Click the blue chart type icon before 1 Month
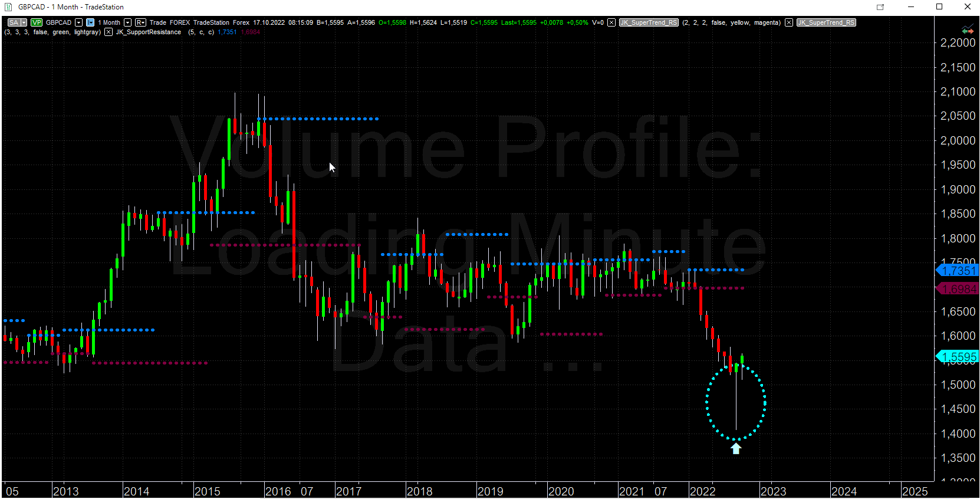 [90, 22]
